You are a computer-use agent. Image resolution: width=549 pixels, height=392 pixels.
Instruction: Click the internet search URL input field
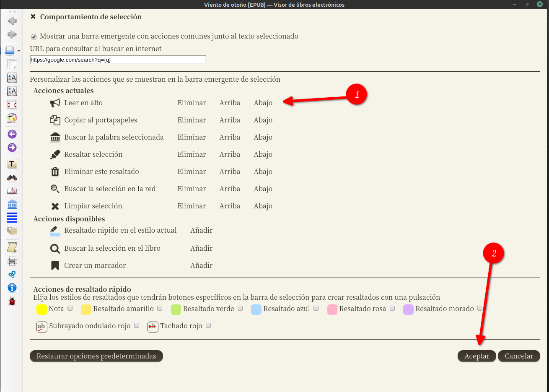(x=118, y=60)
